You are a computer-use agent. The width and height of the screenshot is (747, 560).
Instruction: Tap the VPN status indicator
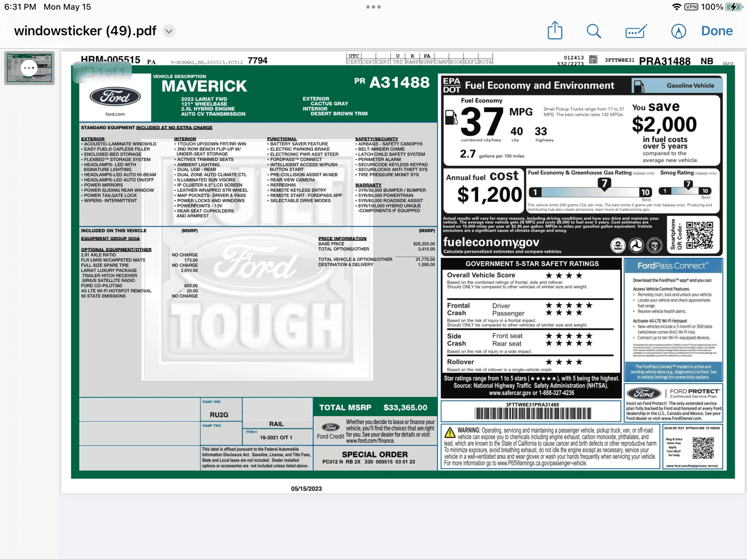pyautogui.click(x=691, y=7)
